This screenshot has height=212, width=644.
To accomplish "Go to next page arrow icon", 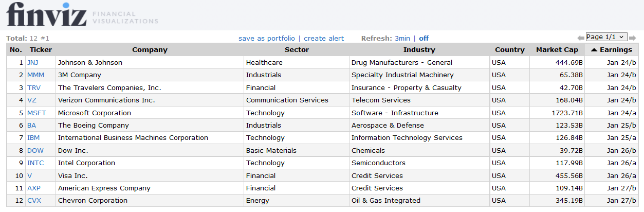I will (633, 38).
